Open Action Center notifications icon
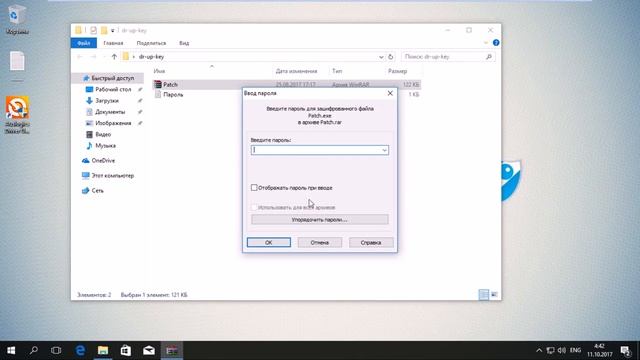The height and width of the screenshot is (360, 640). click(x=626, y=350)
